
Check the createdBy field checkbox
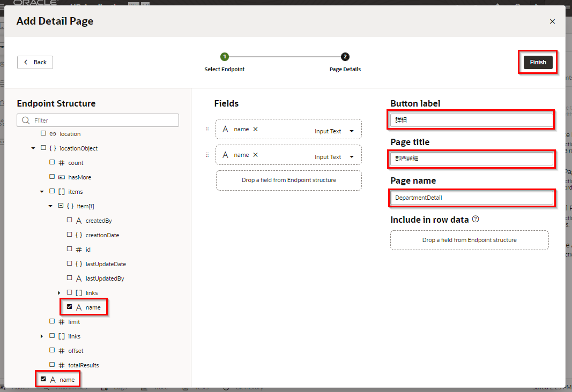point(70,221)
